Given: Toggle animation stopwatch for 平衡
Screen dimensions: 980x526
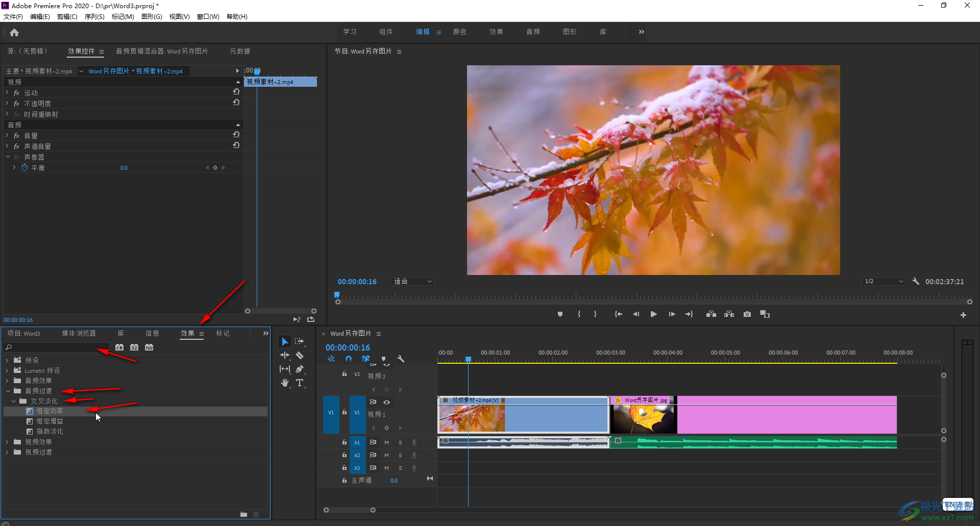Looking at the screenshot, I should tap(24, 167).
